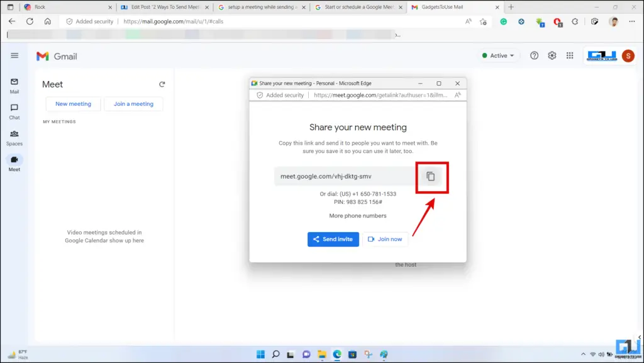Show hidden system tray icons

click(583, 354)
